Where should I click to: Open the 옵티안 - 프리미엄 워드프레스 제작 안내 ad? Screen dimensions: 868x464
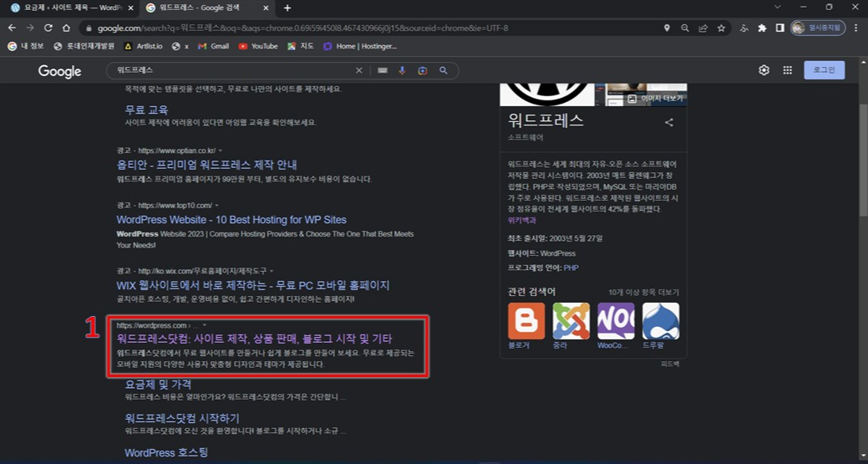pyautogui.click(x=207, y=165)
